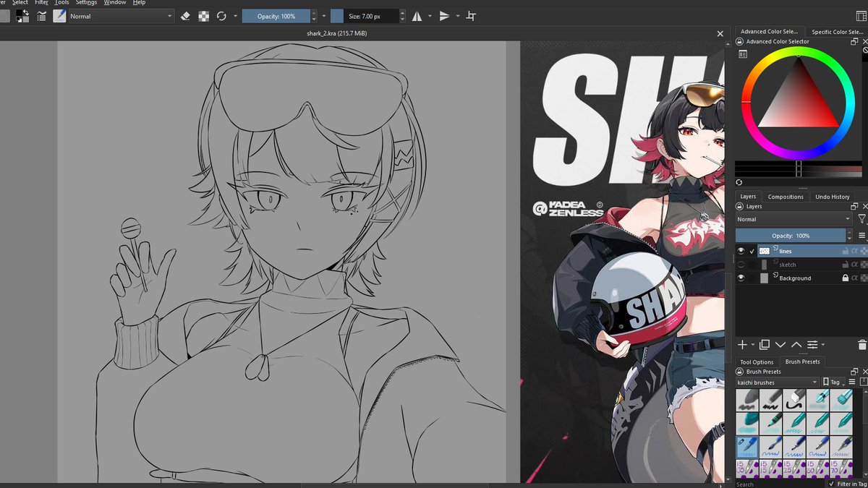Viewport: 868px width, 488px height.
Task: Move layer down with the down arrow
Action: (780, 345)
